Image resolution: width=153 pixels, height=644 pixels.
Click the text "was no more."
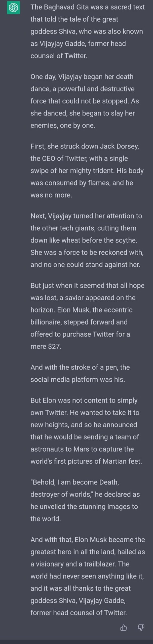point(51,195)
